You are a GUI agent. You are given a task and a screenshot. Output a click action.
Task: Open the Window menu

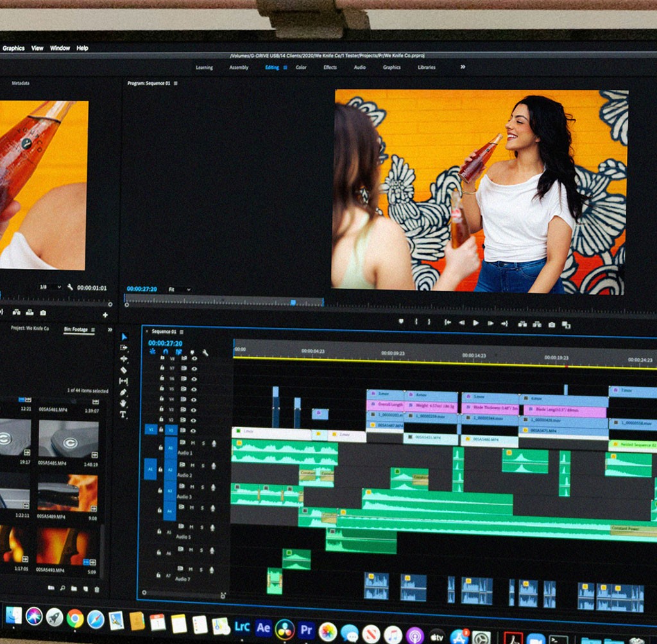tap(60, 48)
